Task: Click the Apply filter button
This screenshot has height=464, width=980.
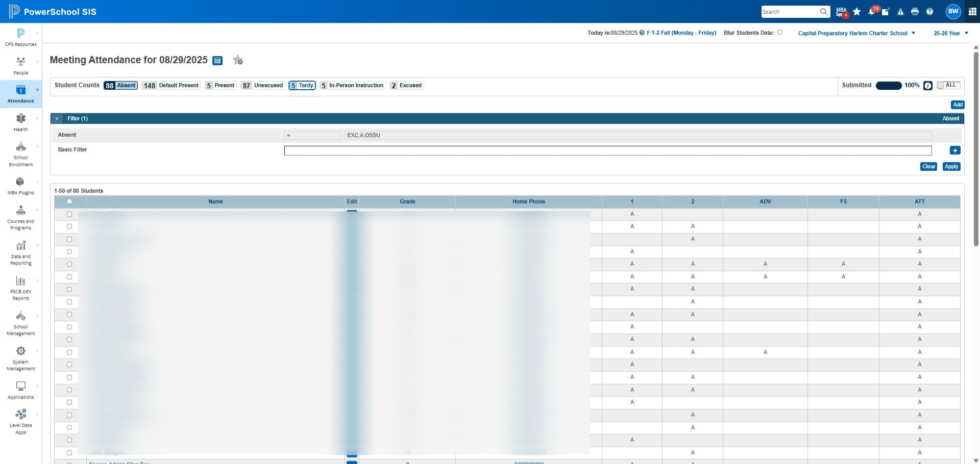Action: [x=951, y=167]
